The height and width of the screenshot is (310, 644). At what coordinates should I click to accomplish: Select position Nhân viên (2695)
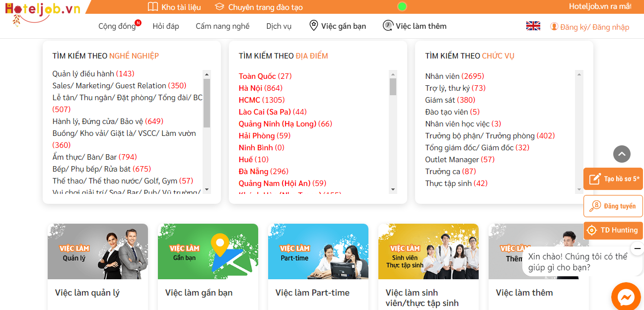[454, 76]
